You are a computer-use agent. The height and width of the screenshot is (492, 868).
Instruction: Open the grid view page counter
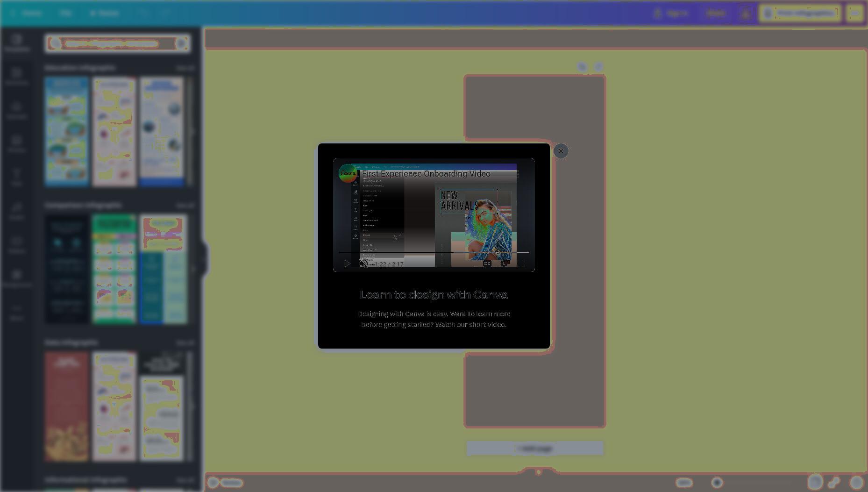point(815,482)
